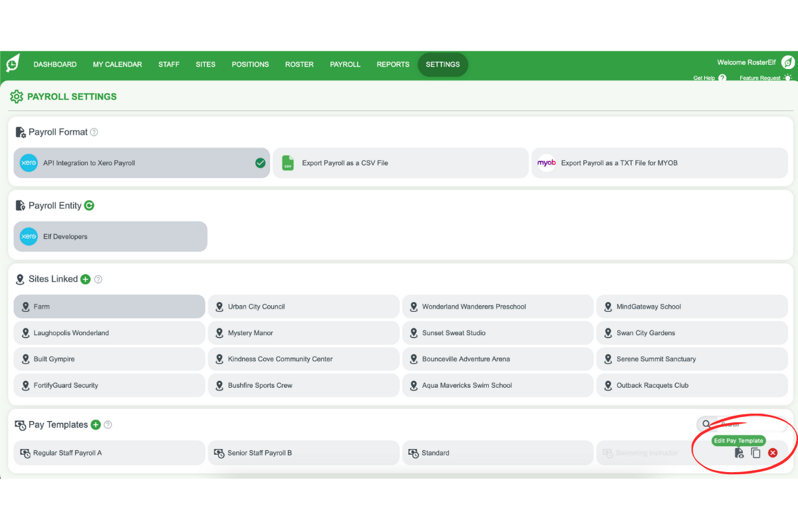Viewport: 798px width, 532px height.
Task: Open the Payroll Format help icon
Action: pyautogui.click(x=94, y=132)
